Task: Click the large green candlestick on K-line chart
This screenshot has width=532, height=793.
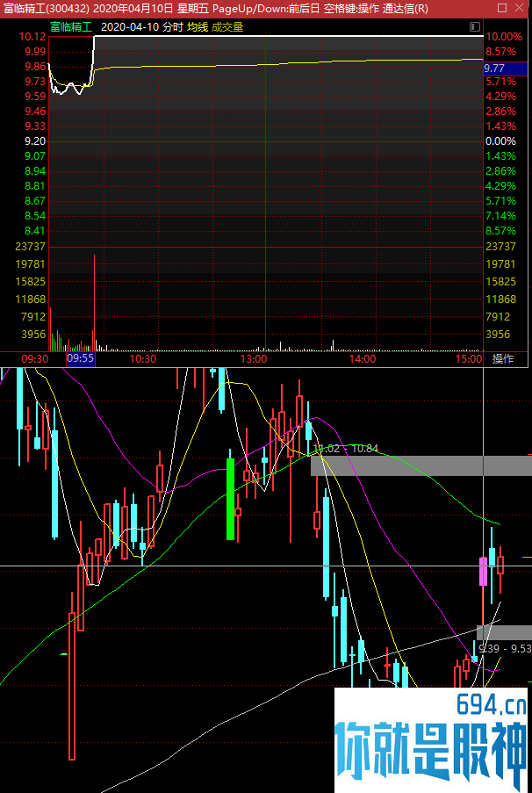Action: (x=231, y=499)
